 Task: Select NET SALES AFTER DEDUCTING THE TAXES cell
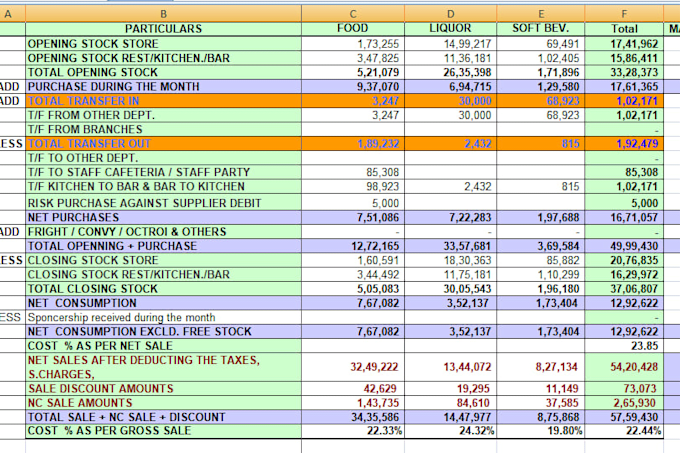point(163,367)
